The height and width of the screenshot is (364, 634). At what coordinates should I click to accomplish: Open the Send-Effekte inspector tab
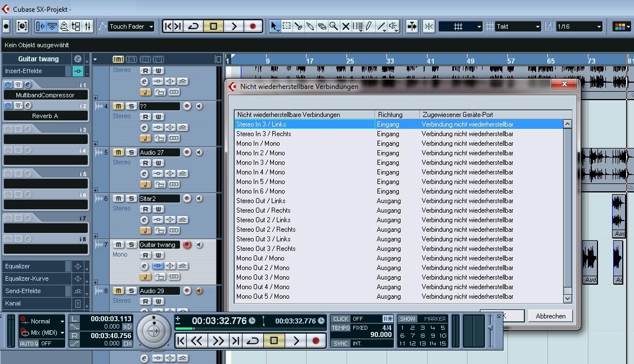click(x=34, y=291)
